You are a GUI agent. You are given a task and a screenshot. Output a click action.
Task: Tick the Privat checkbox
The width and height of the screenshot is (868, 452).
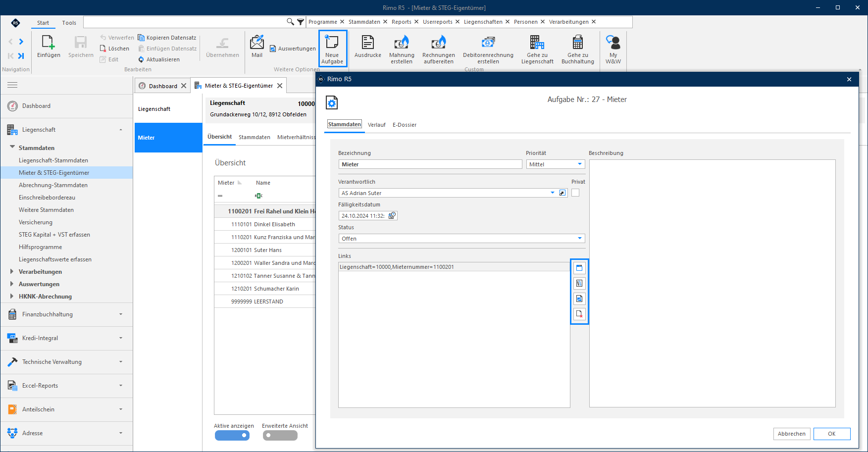(575, 193)
